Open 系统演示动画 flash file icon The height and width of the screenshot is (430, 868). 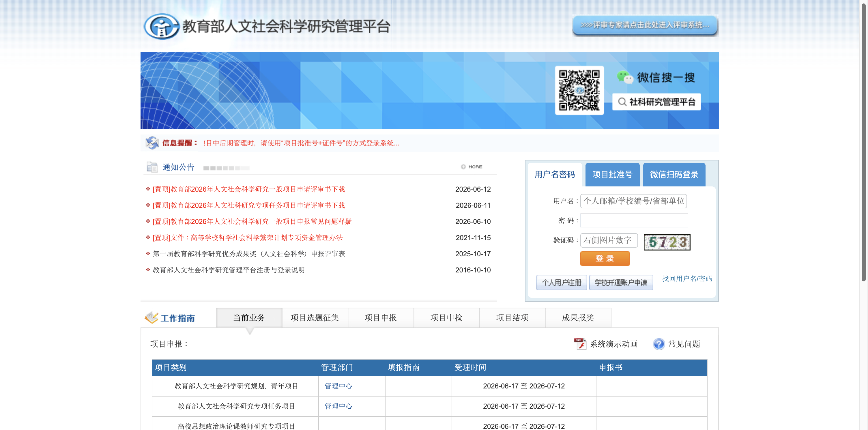pos(580,344)
